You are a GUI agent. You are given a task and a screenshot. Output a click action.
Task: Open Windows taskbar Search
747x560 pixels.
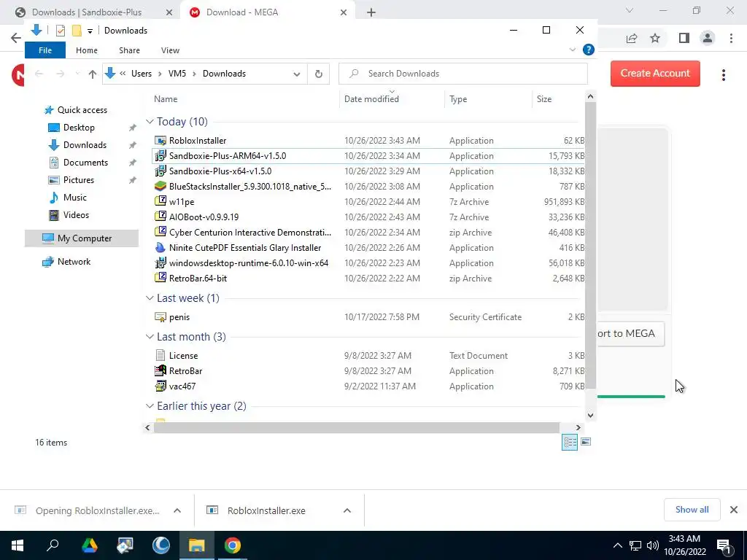pos(53,545)
